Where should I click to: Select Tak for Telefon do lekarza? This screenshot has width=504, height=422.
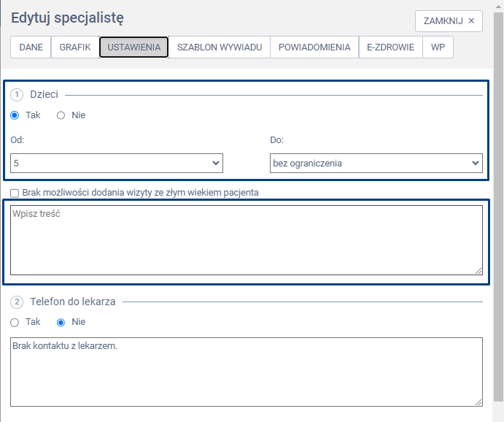point(15,322)
